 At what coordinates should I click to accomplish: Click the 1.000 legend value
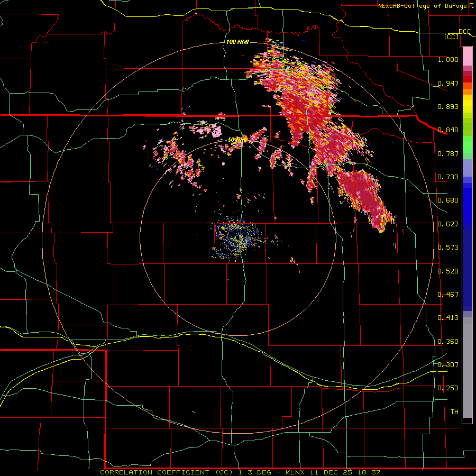point(448,59)
